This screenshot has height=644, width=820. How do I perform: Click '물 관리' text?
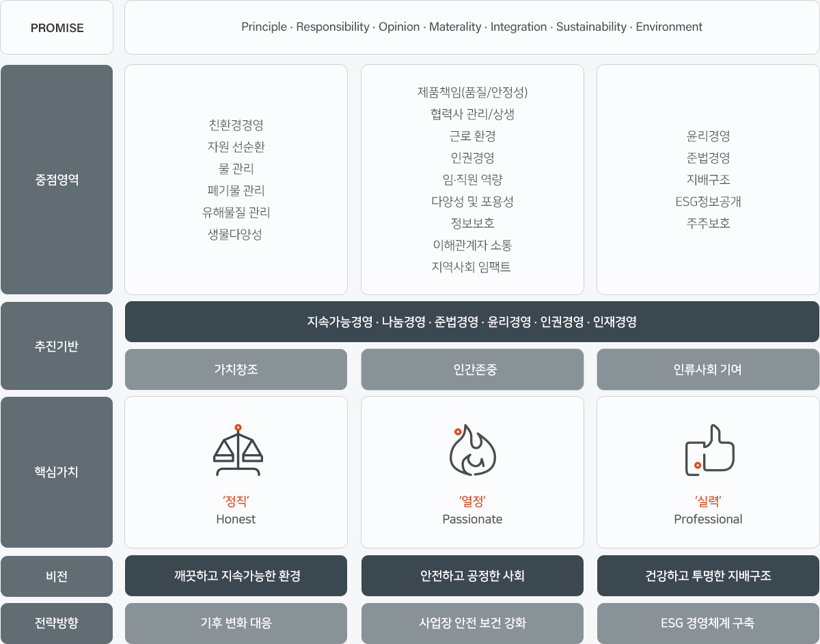coord(236,169)
